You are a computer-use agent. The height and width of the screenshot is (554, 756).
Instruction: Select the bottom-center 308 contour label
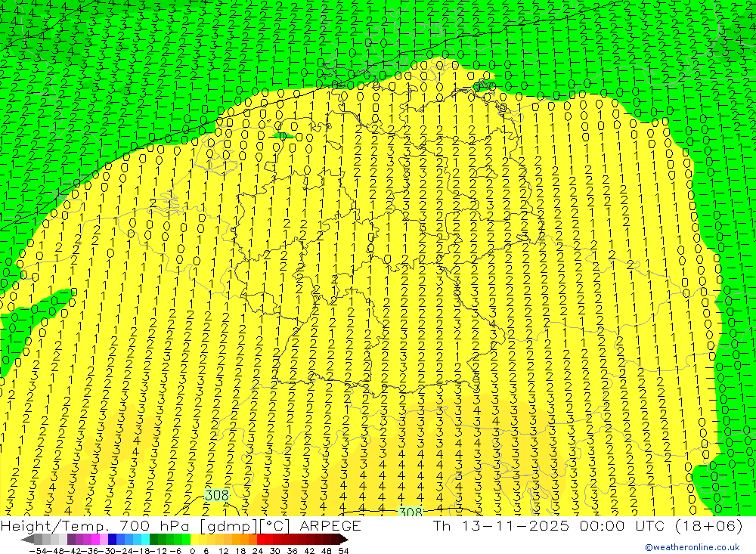[411, 512]
